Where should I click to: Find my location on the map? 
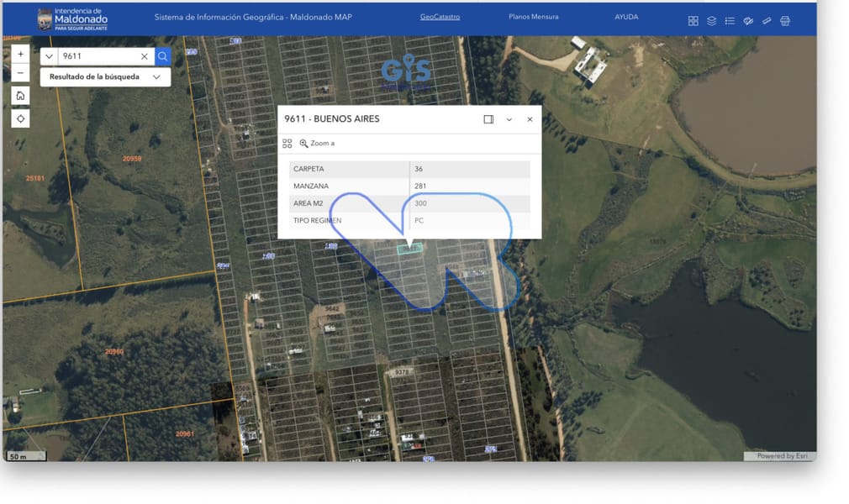[x=20, y=118]
